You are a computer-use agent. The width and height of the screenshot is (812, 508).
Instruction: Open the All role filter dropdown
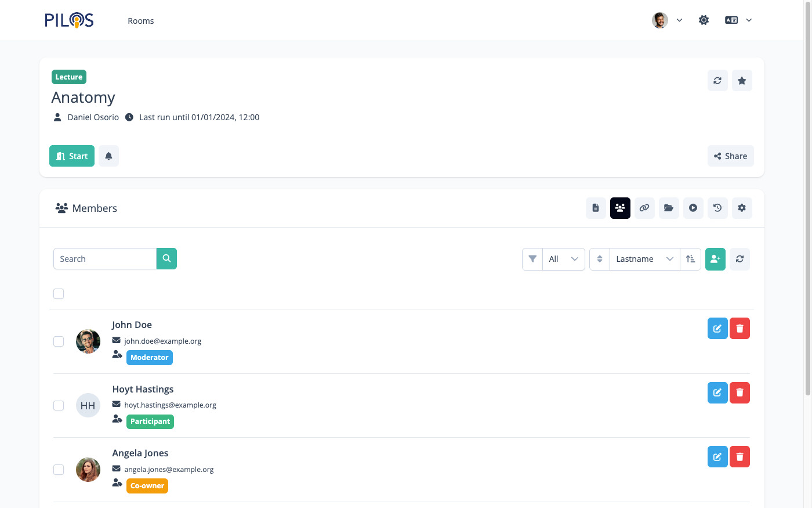tap(564, 259)
